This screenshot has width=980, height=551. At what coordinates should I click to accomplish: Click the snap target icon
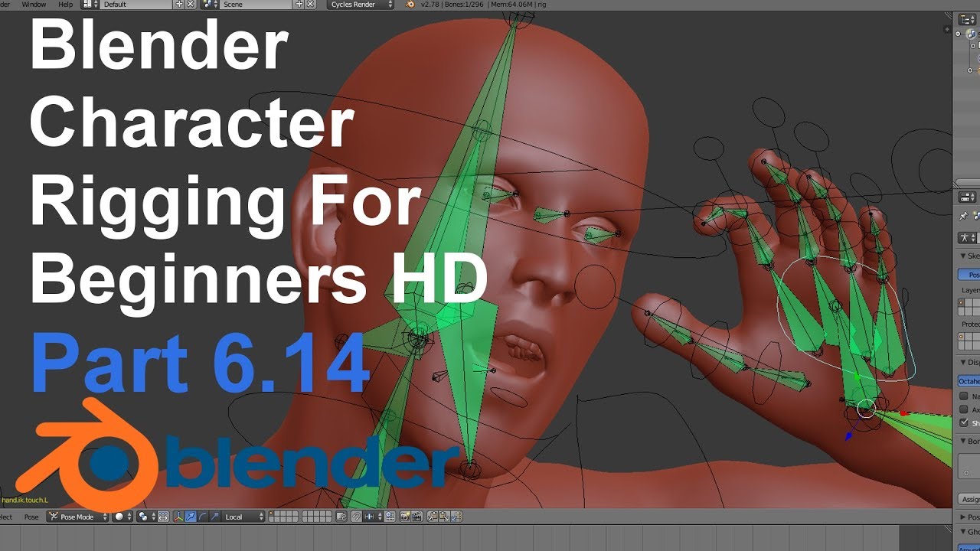390,517
